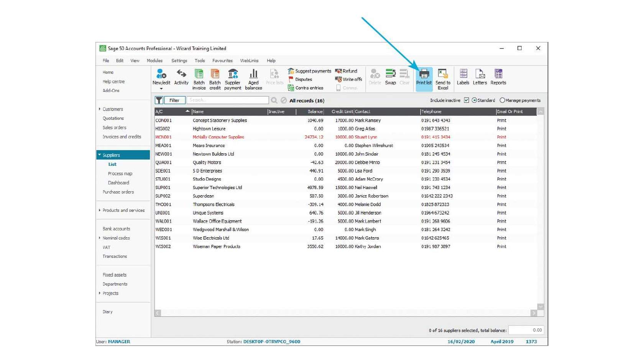Open Disputes
The height and width of the screenshot is (363, 644).
click(300, 79)
